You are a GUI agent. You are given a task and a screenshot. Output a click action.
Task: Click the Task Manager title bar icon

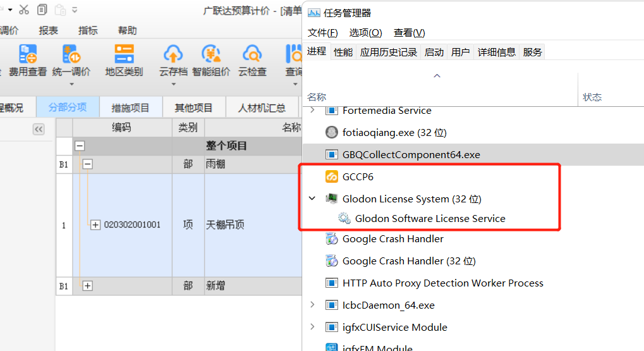pos(314,13)
